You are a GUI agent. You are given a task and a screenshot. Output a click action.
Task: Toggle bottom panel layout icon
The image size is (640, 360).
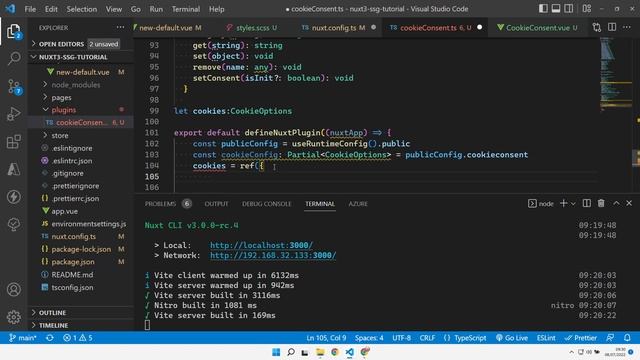point(556,9)
